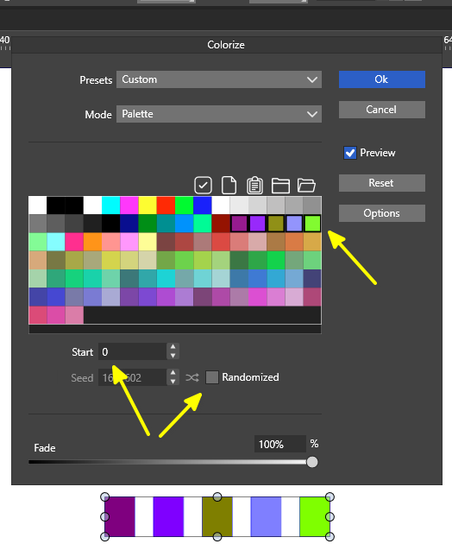Screen dimensions: 452x550
Task: Click the open folder load palette icon
Action: click(306, 186)
